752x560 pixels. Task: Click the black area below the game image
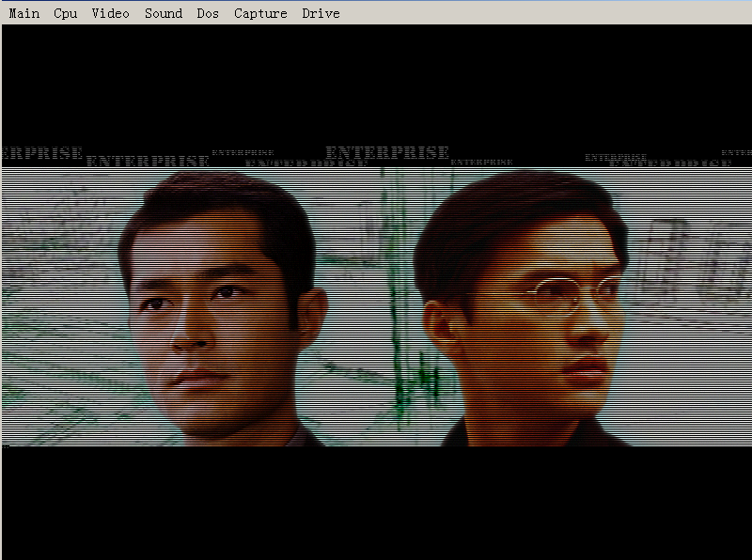pyautogui.click(x=376, y=503)
